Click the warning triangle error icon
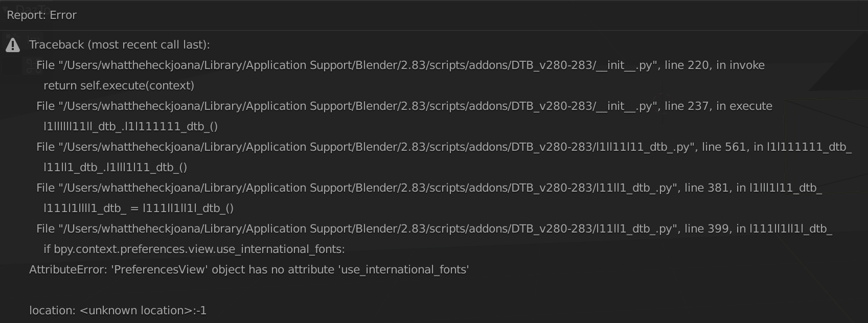Image resolution: width=868 pixels, height=323 pixels. coord(13,45)
